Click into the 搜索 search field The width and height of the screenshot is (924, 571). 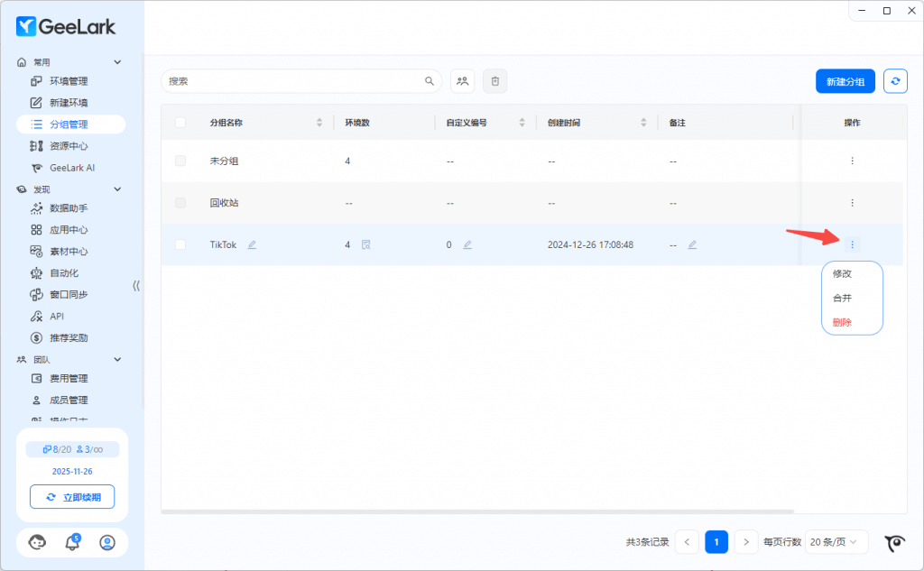pos(293,81)
